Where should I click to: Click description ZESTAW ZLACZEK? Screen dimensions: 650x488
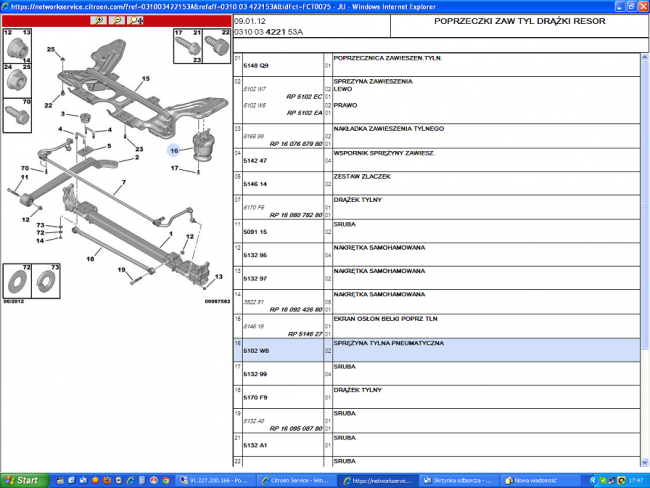(362, 177)
